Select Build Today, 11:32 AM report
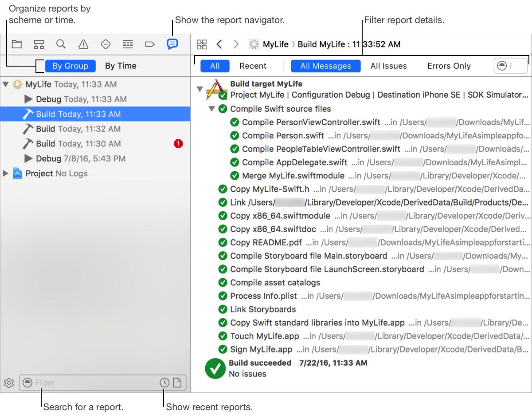This screenshot has width=532, height=415. [95, 129]
